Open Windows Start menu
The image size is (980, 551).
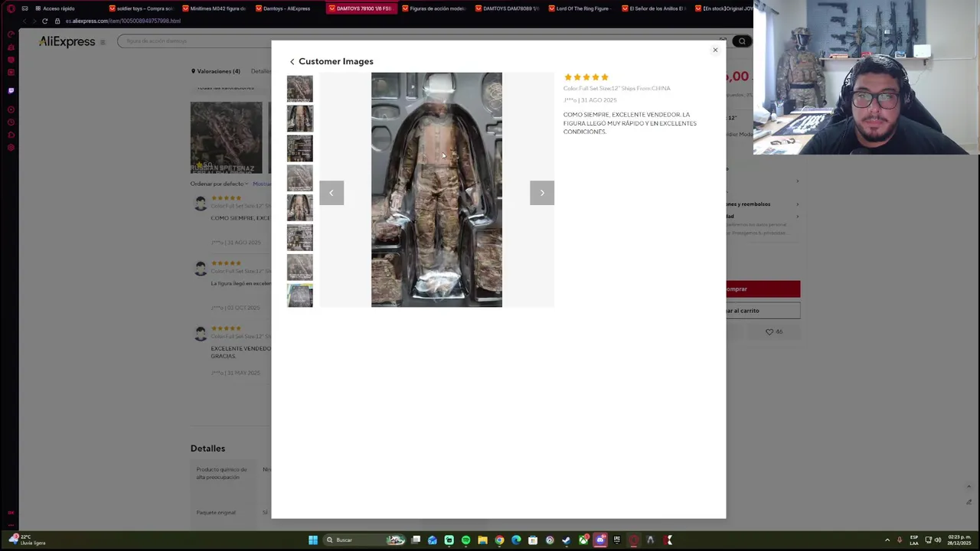tap(313, 540)
